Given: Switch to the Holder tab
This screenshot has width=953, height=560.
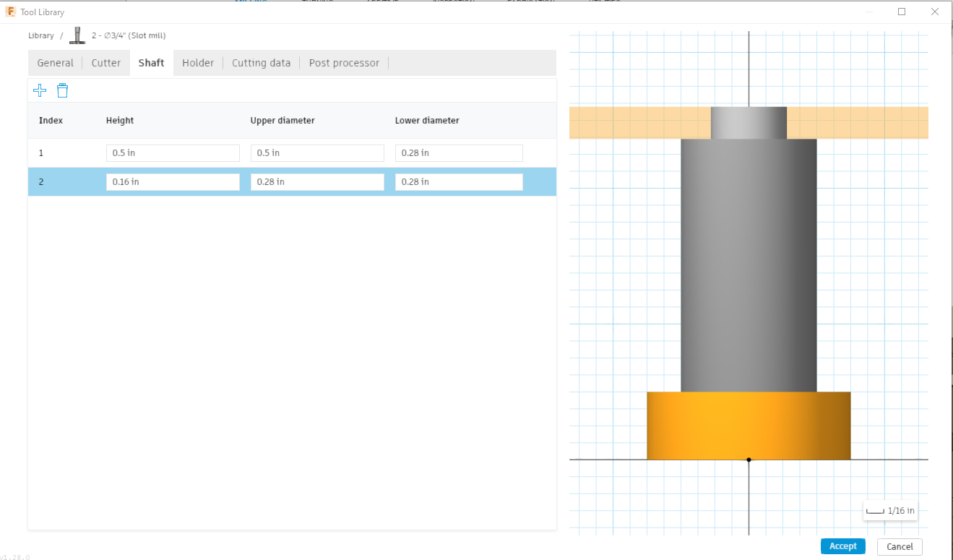Looking at the screenshot, I should click(x=198, y=62).
